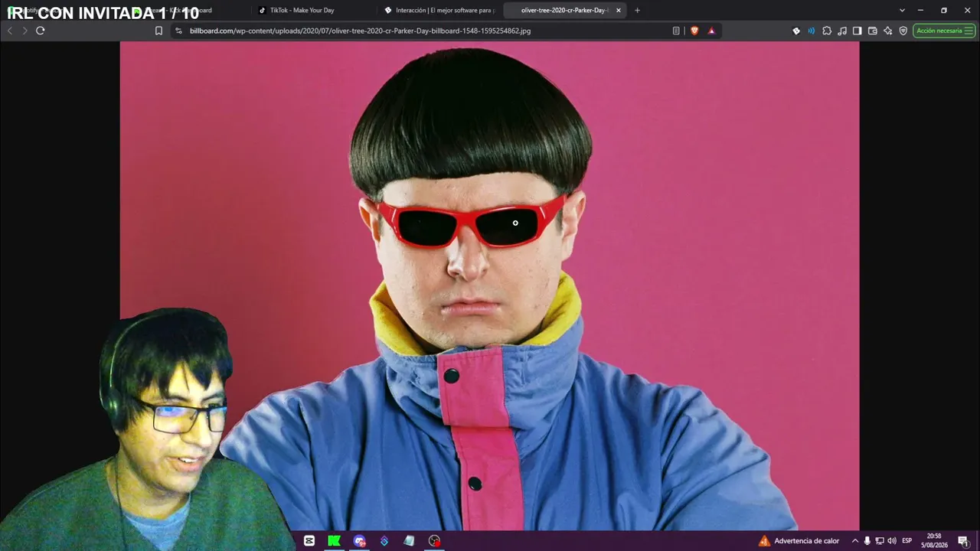Open the Brave Wallet icon
980x551 pixels.
point(872,31)
